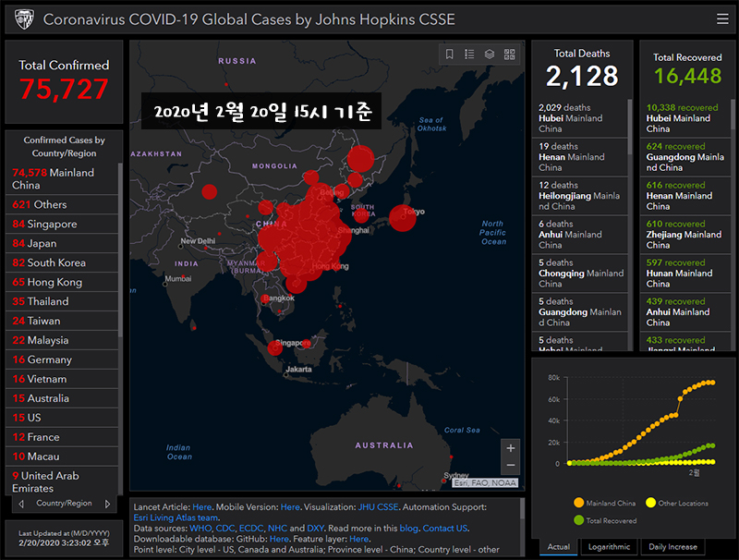Click '624 recovered Guangdong' entry
This screenshot has height=560, width=739.
685,157
